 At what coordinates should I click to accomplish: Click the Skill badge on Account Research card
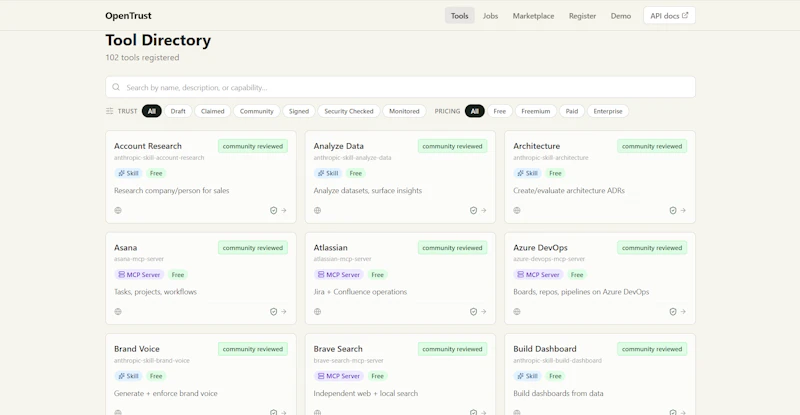(x=129, y=173)
